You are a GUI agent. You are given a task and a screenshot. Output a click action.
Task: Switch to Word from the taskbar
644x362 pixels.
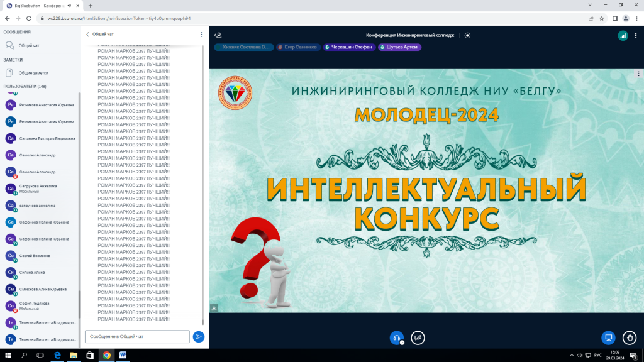[123, 356]
